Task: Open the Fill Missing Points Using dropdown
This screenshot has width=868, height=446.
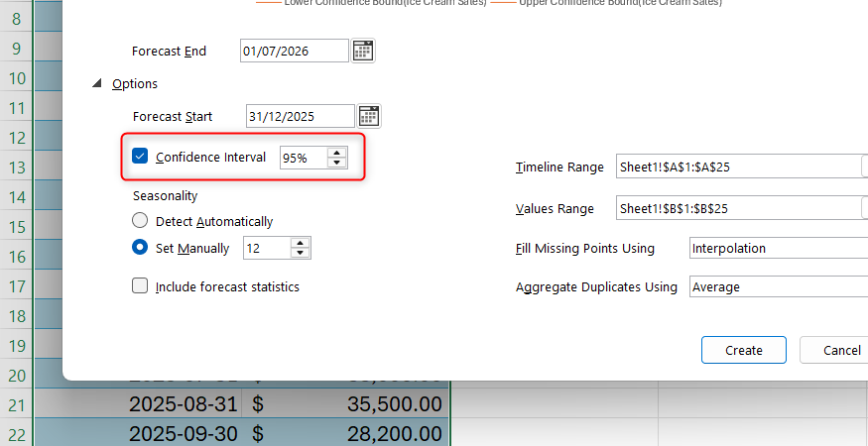Action: click(779, 248)
